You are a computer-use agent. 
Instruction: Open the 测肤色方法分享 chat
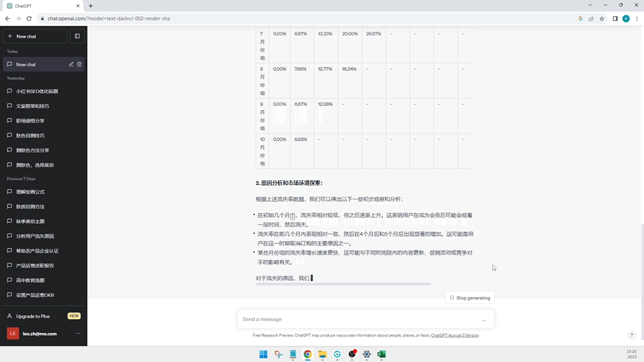(44, 150)
